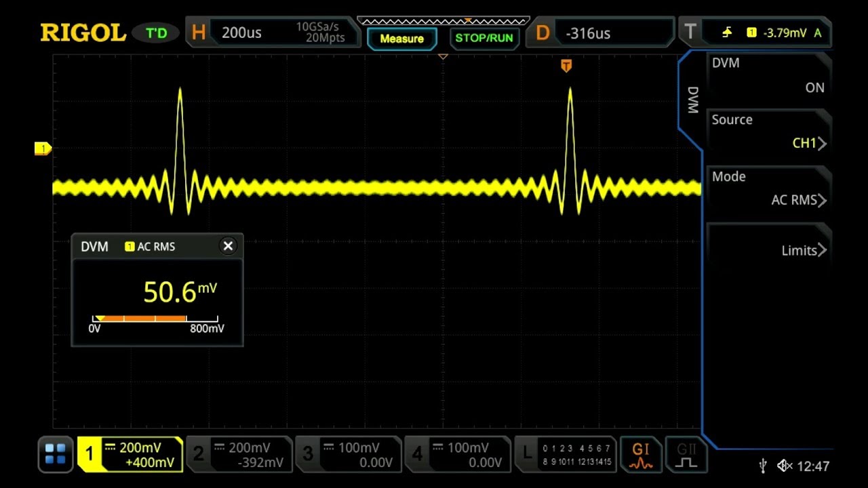Select channel 4 100mV tab
This screenshot has width=868, height=488.
point(458,455)
